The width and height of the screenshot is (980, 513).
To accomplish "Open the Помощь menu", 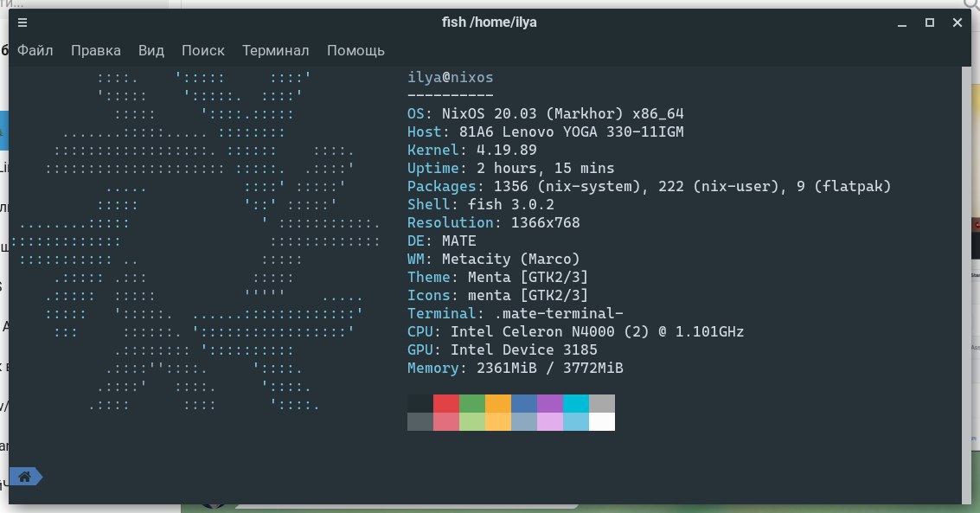I will [x=355, y=51].
